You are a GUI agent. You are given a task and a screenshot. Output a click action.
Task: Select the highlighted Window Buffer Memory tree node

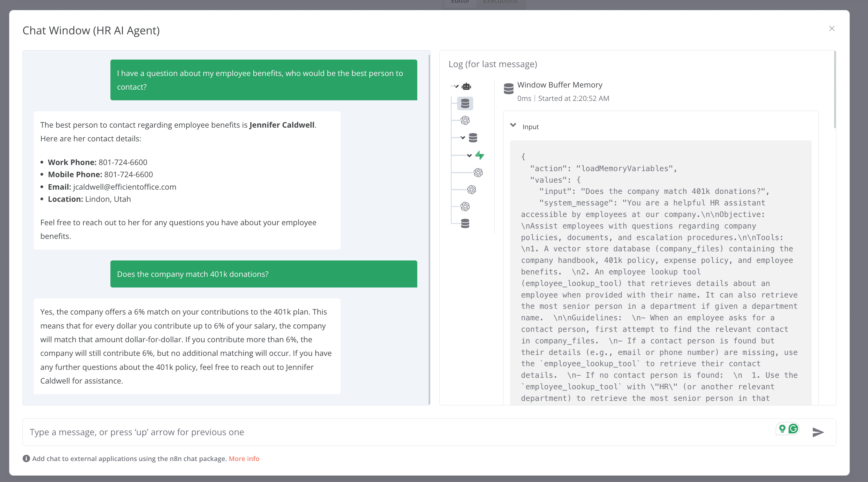465,103
